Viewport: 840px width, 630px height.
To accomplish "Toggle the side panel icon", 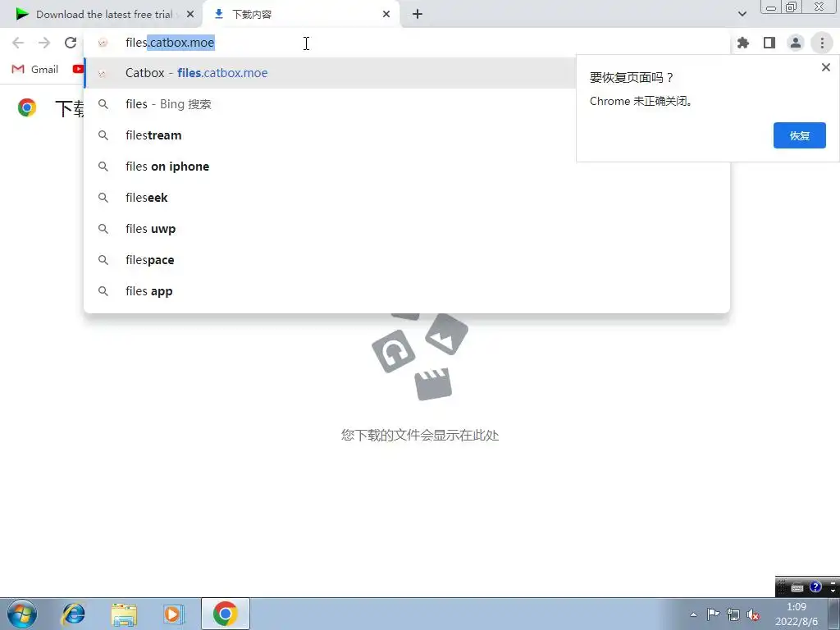I will (x=769, y=43).
